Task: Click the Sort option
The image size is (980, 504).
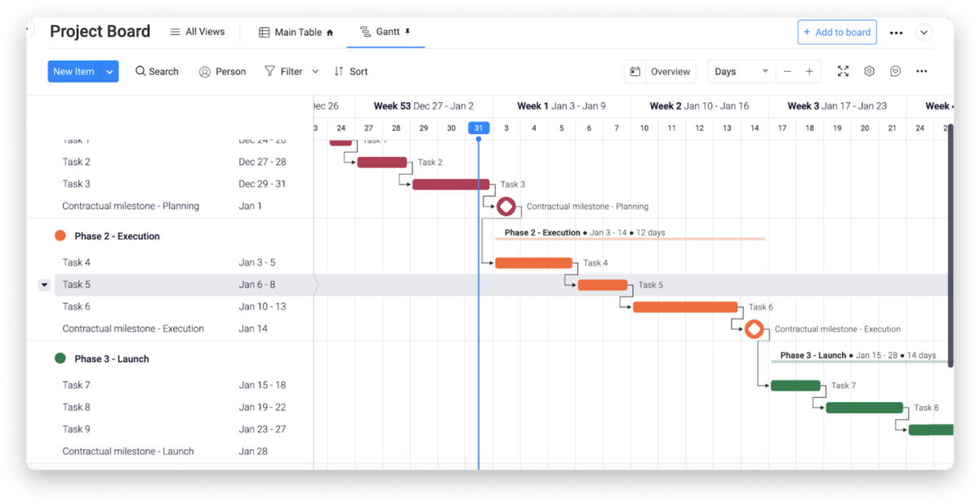Action: (351, 72)
